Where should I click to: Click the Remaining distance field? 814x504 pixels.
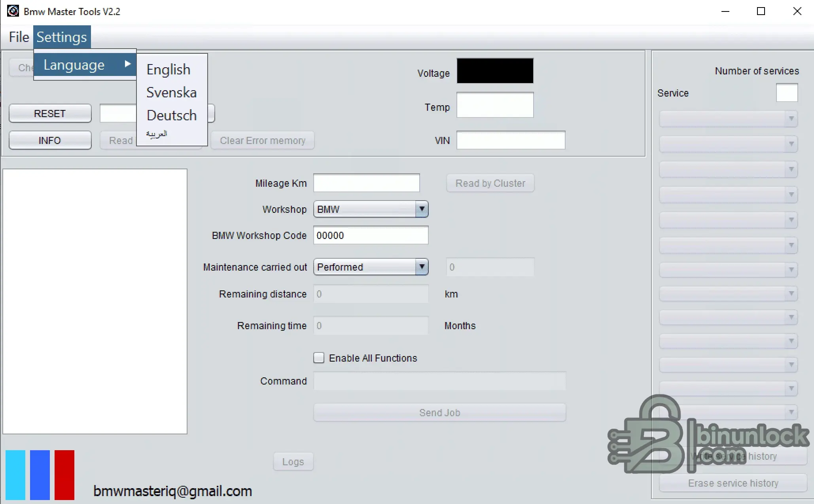[371, 294]
